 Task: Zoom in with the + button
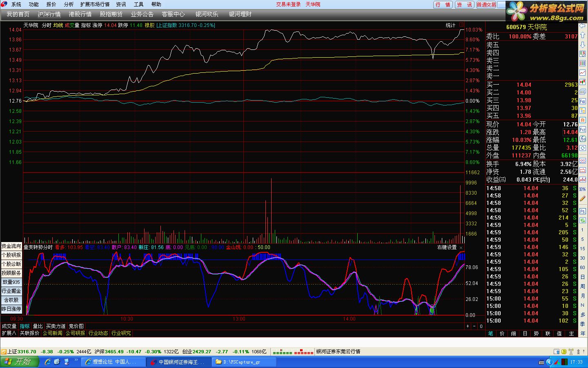pyautogui.click(x=468, y=326)
